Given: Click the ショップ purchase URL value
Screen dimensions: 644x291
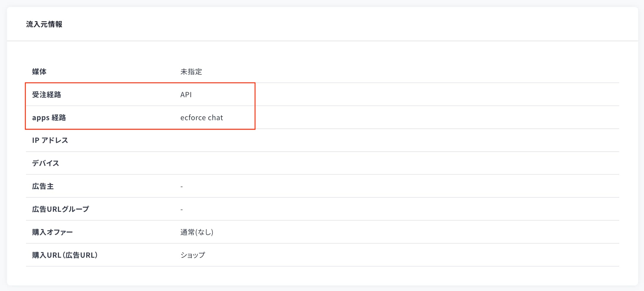Looking at the screenshot, I should coord(193,255).
